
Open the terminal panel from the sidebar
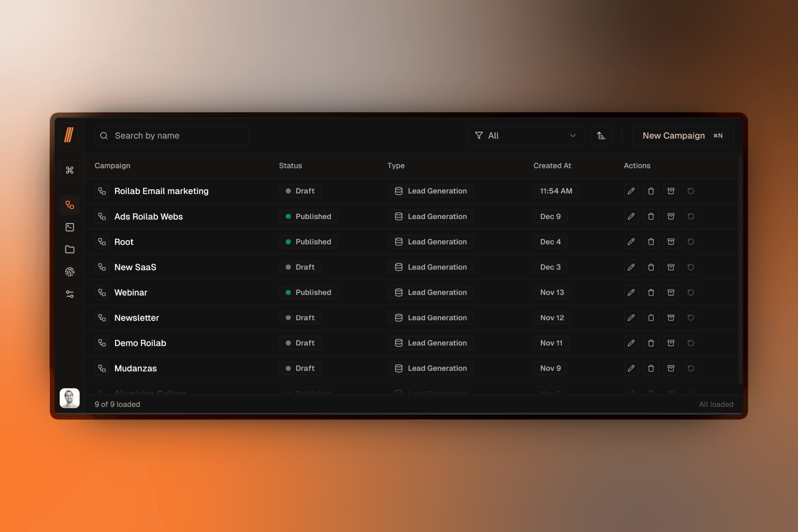point(69,227)
